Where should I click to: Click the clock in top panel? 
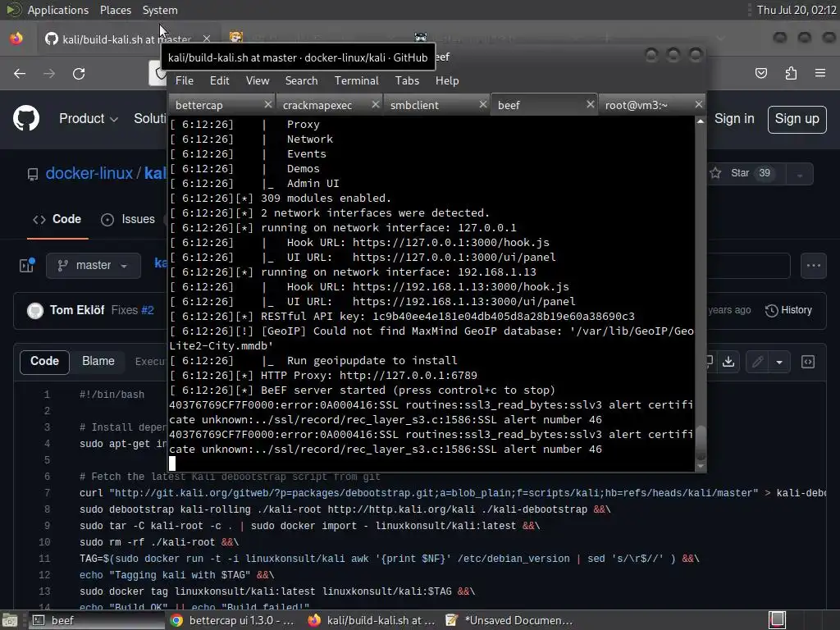pos(796,10)
